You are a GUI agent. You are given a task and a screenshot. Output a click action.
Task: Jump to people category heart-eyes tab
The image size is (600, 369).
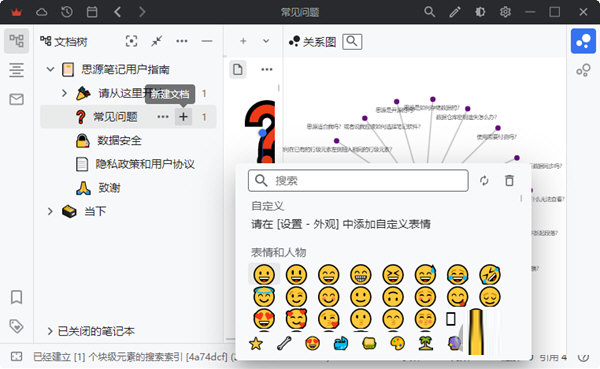[312, 343]
